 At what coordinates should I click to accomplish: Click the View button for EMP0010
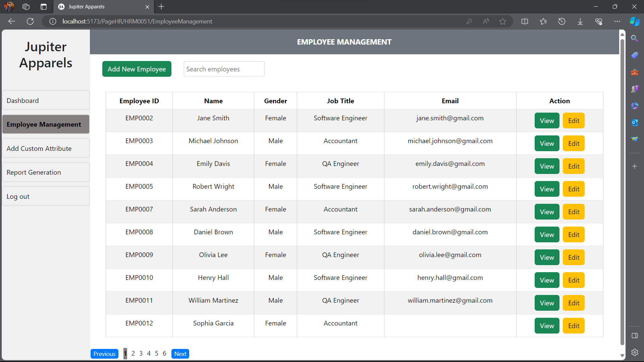point(547,280)
